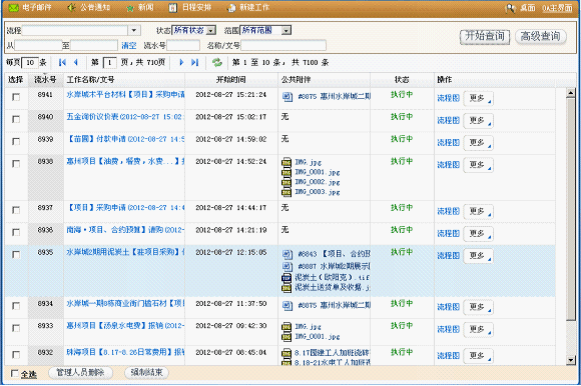The image size is (581, 386).
Task: Check the box for row 8940
Action: pyautogui.click(x=16, y=119)
